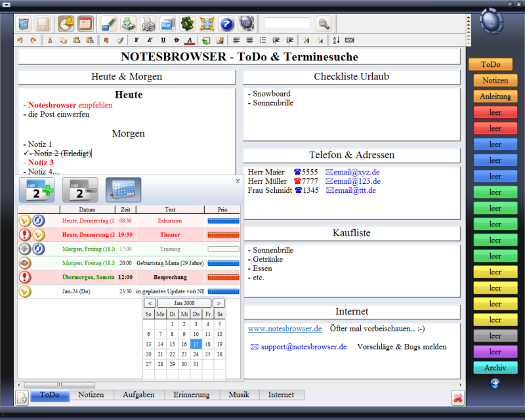The image size is (525, 420).
Task: Click the red exclamation icon beside Besprechung
Action: click(25, 277)
